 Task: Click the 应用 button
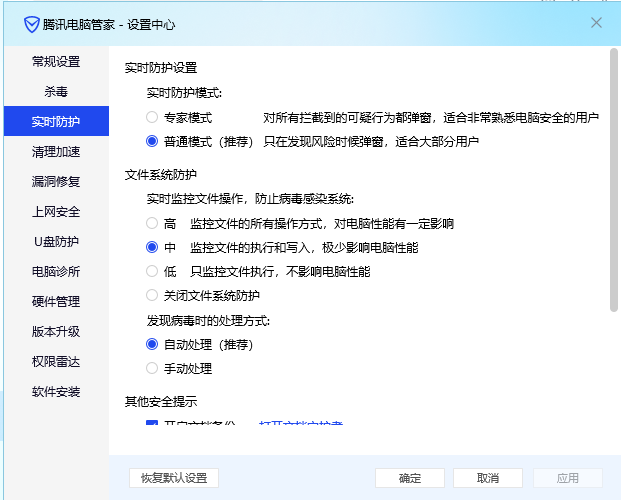568,478
